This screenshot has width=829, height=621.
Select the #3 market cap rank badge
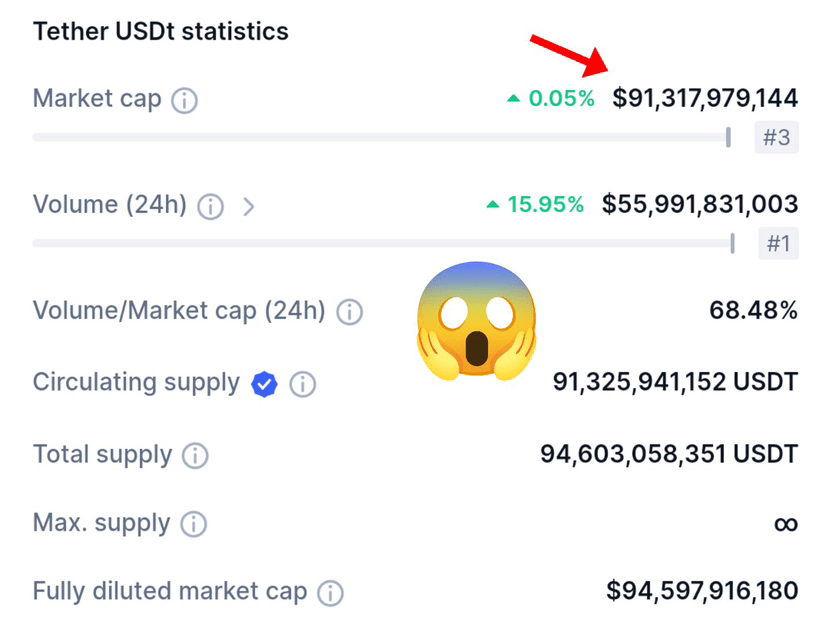click(776, 137)
